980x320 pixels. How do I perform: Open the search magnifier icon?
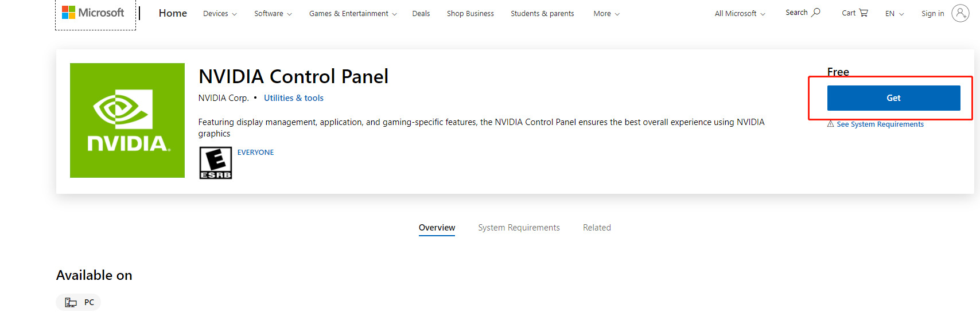[x=816, y=12]
